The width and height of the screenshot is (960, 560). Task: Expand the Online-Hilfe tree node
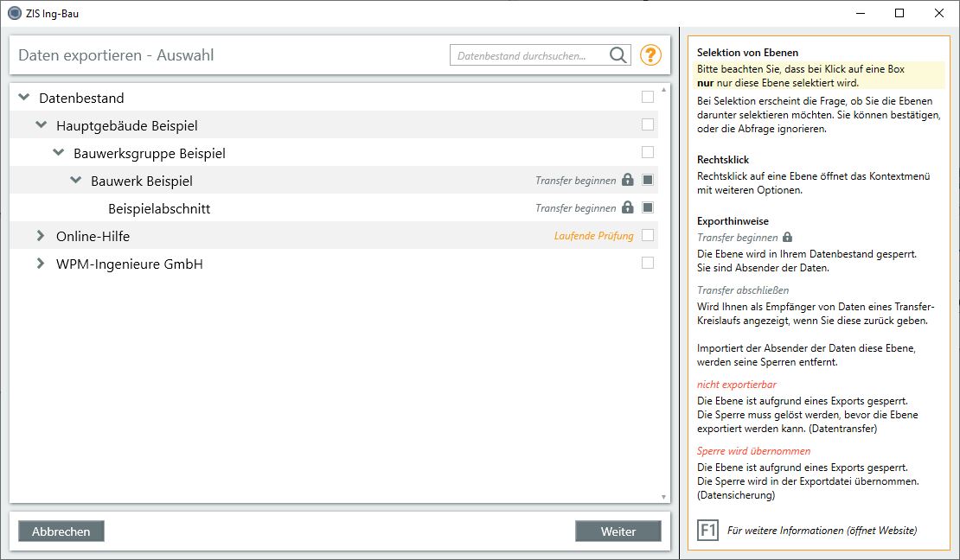pos(41,236)
